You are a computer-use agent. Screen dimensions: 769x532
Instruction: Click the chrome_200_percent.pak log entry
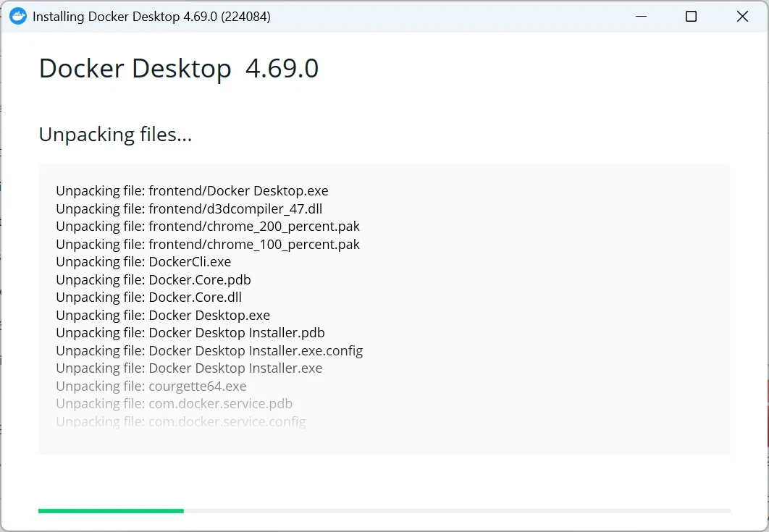coord(208,226)
